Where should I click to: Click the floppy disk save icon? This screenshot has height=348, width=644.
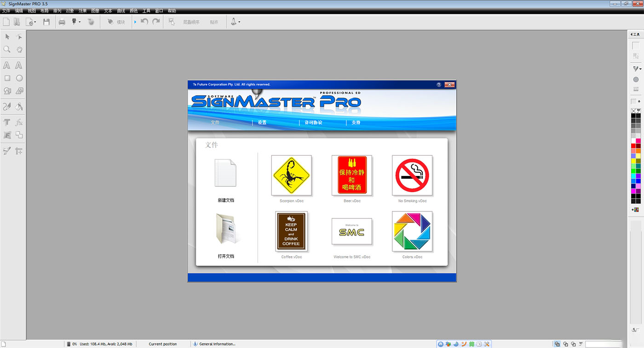[x=46, y=22]
